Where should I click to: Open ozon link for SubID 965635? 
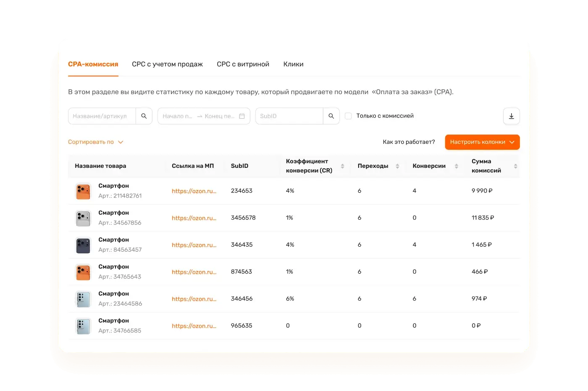click(194, 326)
